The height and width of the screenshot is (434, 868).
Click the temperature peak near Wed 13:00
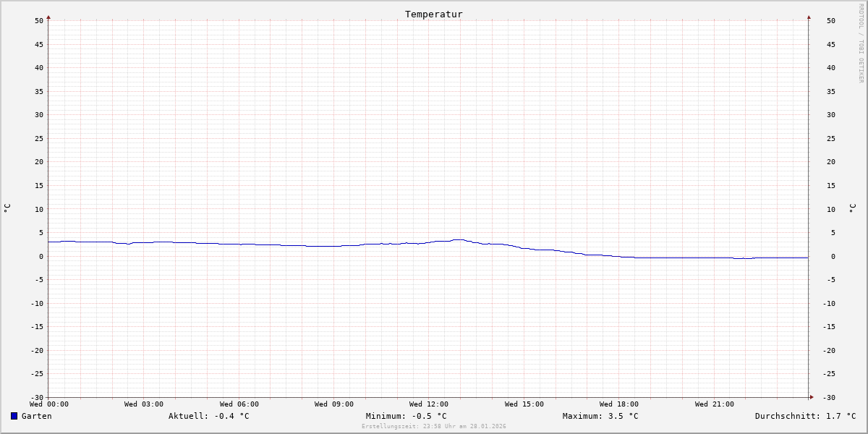459,239
